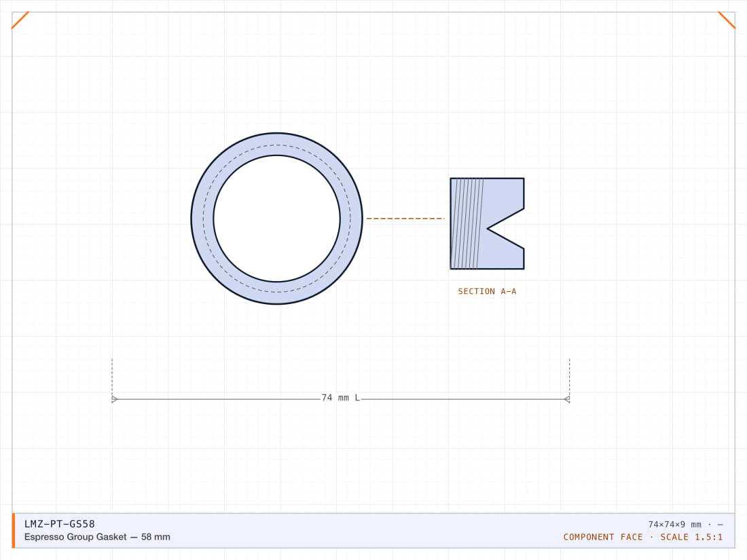The height and width of the screenshot is (560, 747).
Task: Click the right dashed extension line
Action: coord(569,379)
